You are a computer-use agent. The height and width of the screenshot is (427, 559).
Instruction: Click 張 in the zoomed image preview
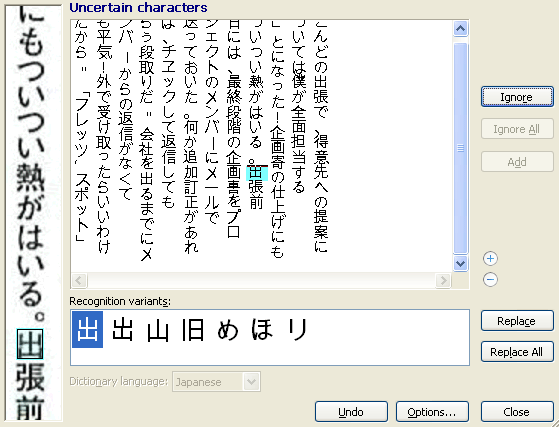click(x=30, y=377)
